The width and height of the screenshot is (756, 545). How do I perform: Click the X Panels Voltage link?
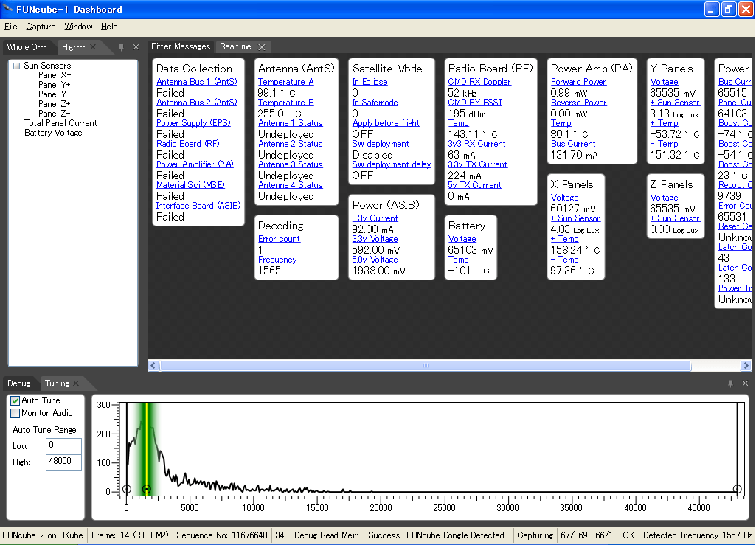564,198
